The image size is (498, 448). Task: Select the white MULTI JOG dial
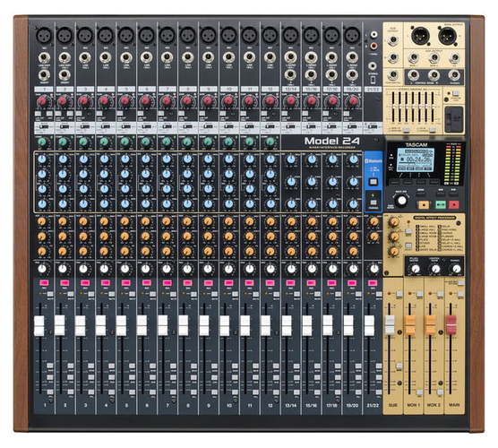tap(401, 201)
